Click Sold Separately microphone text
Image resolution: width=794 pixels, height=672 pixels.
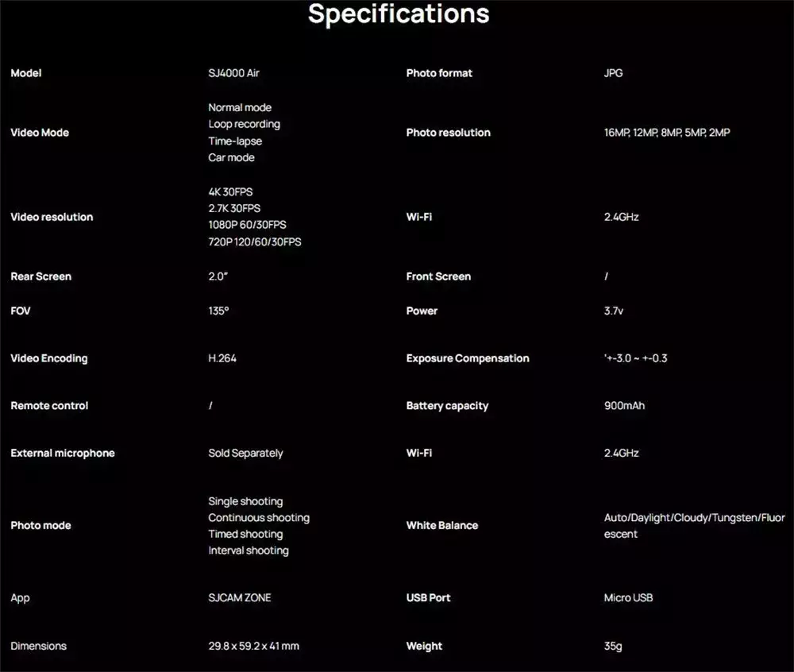pyautogui.click(x=245, y=454)
